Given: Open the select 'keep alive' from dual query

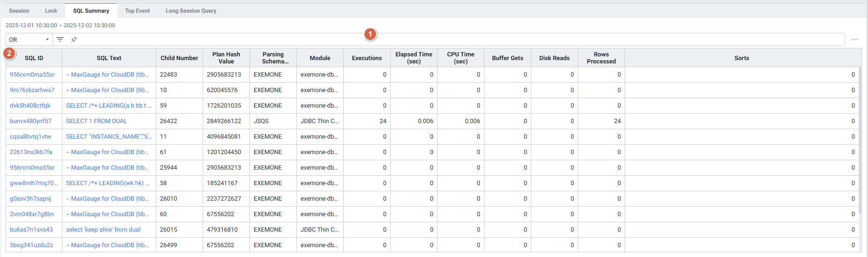Looking at the screenshot, I should click(103, 230).
